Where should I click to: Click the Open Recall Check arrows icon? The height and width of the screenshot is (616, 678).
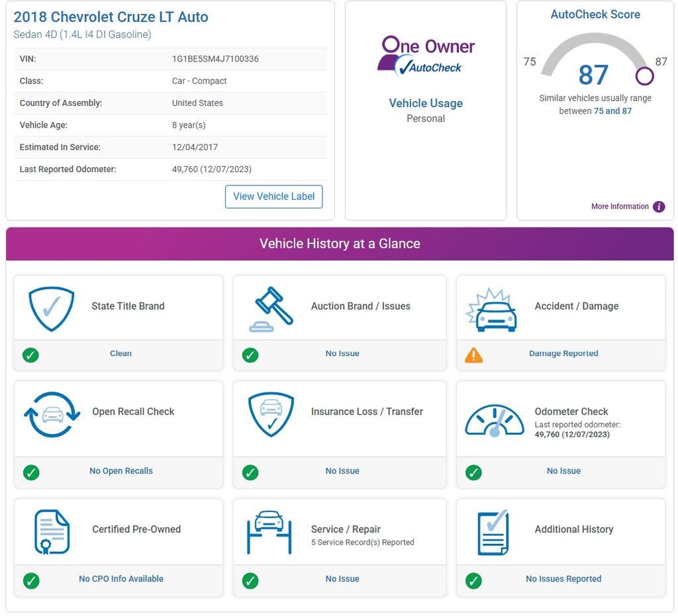52,414
